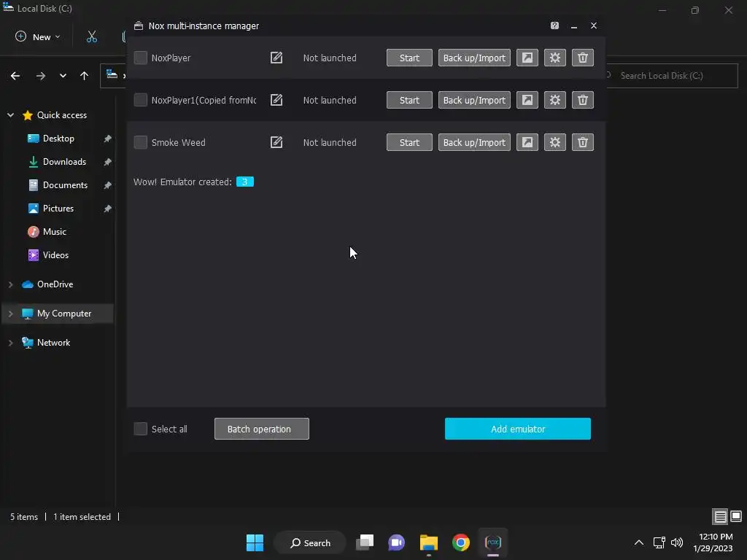
Task: Edit the Smoke Weed instance name
Action: coord(276,142)
